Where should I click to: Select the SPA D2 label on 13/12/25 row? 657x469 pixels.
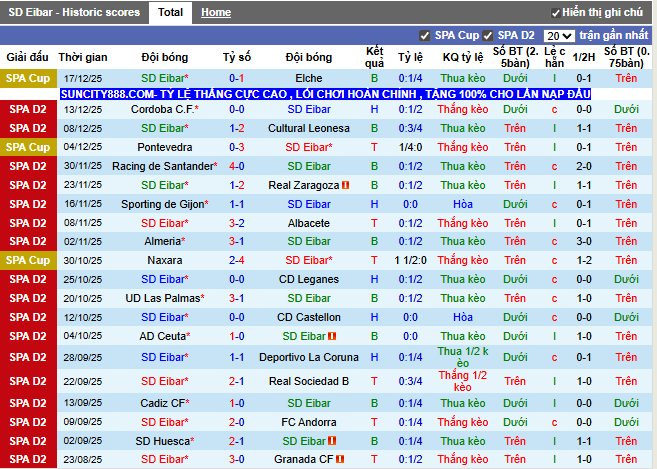[x=28, y=109]
